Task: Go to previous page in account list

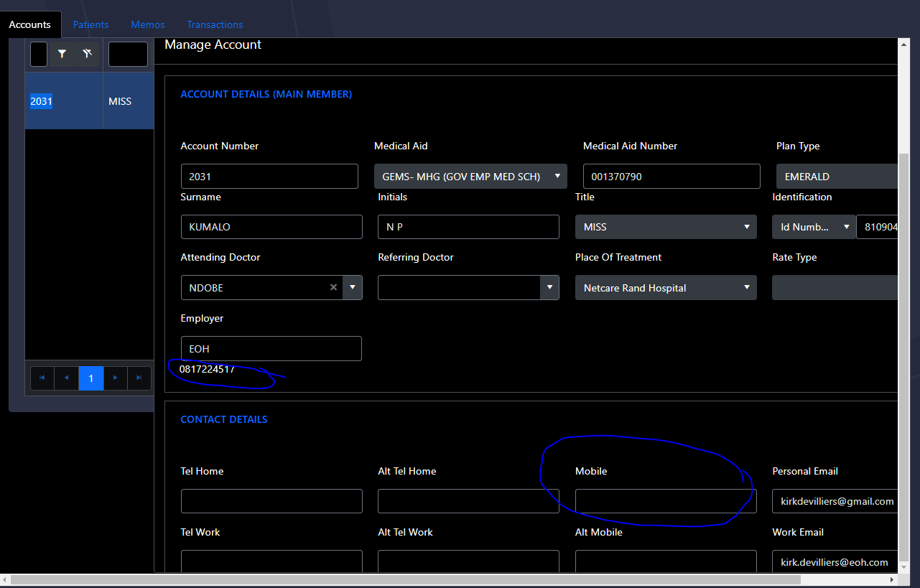Action: tap(66, 378)
